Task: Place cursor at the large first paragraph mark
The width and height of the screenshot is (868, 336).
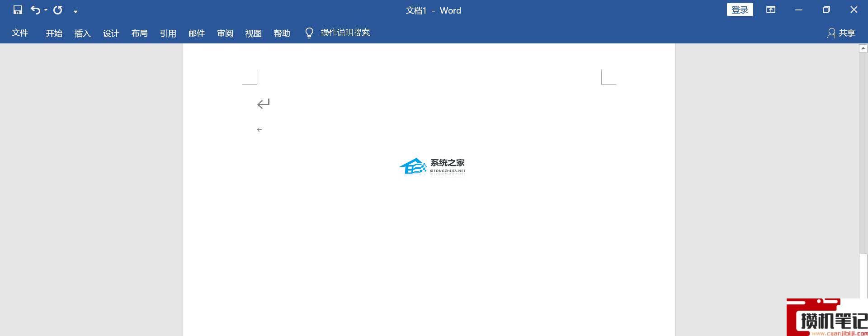Action: pos(264,104)
